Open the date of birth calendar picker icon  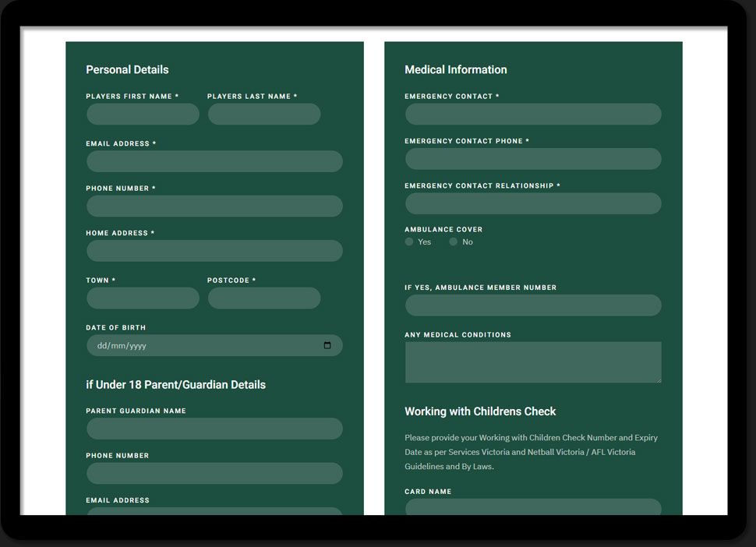(x=327, y=346)
